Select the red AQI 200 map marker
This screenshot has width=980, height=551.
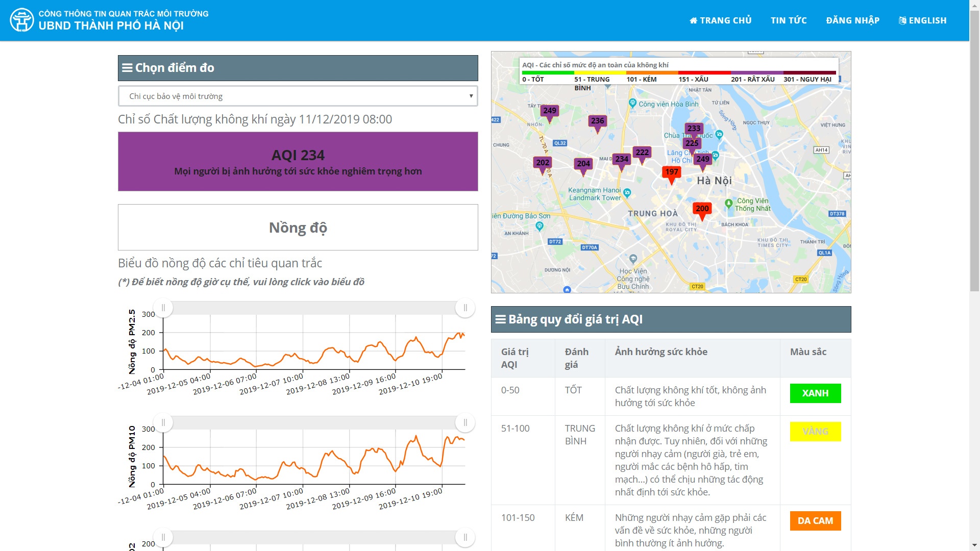coord(702,209)
